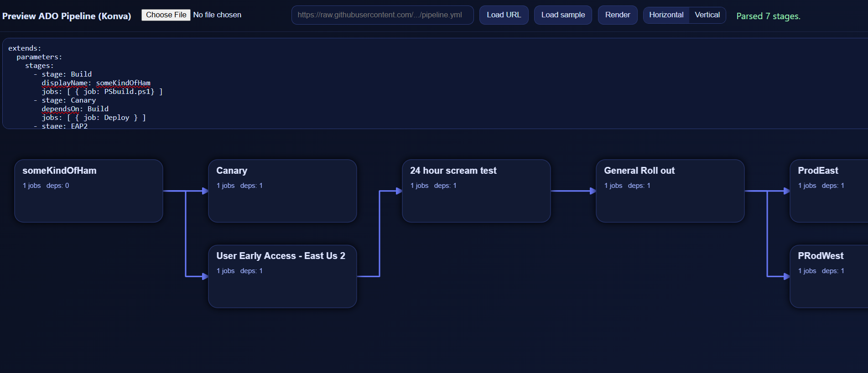Click 'deps: 1' in the Canary card
Image resolution: width=868 pixels, height=373 pixels.
coord(251,186)
